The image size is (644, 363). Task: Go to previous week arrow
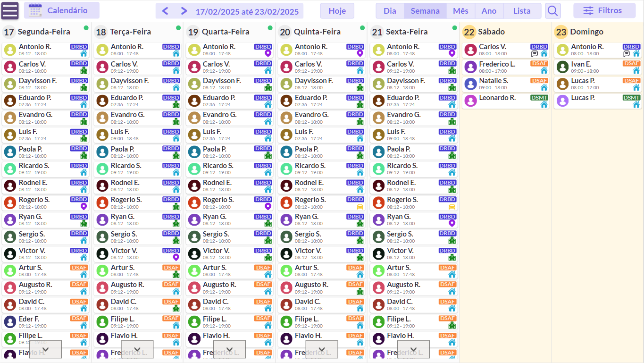165,11
